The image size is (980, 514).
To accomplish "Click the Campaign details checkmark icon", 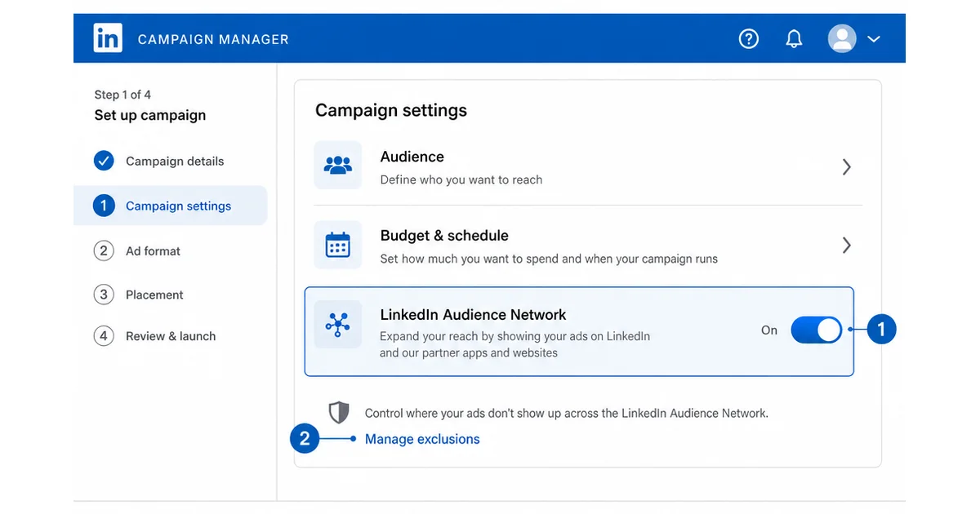I will pyautogui.click(x=104, y=161).
